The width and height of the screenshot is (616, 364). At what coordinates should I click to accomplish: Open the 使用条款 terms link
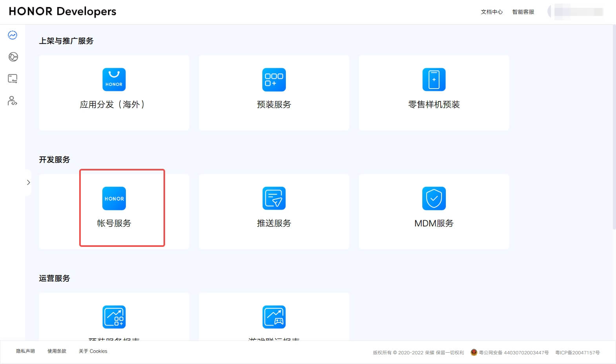[57, 351]
